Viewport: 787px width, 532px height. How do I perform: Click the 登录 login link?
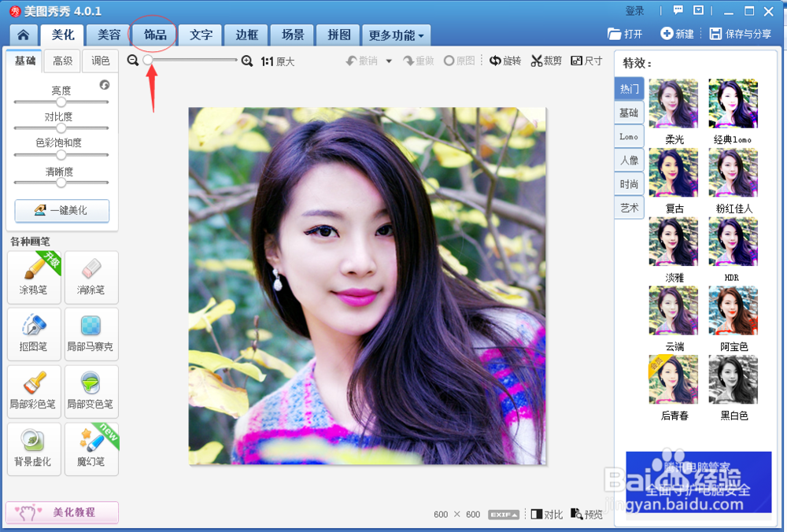(634, 11)
